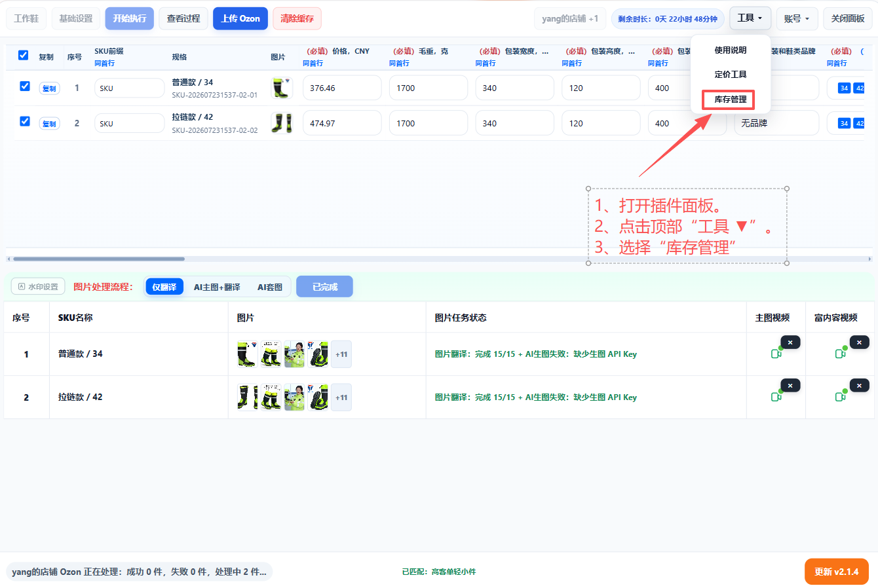This screenshot has height=588, width=878.
Task: Click the 工作鞋 button
Action: (x=26, y=18)
